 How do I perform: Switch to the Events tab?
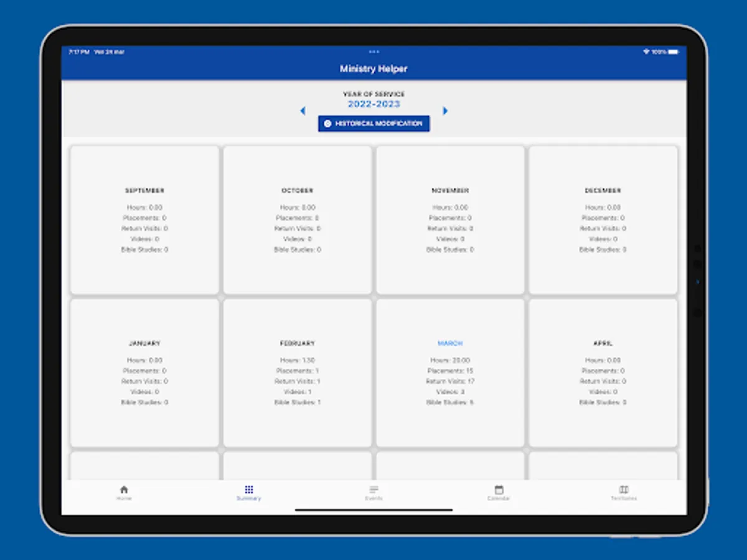tap(374, 493)
